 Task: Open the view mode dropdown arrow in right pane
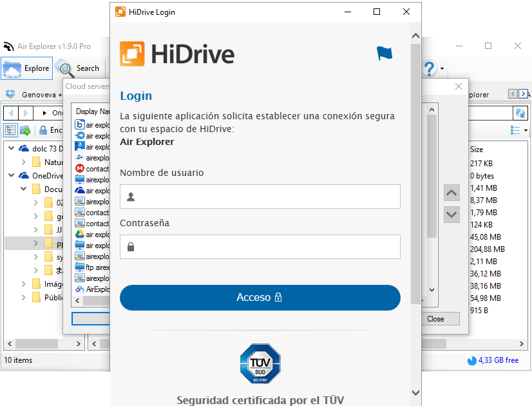point(526,130)
